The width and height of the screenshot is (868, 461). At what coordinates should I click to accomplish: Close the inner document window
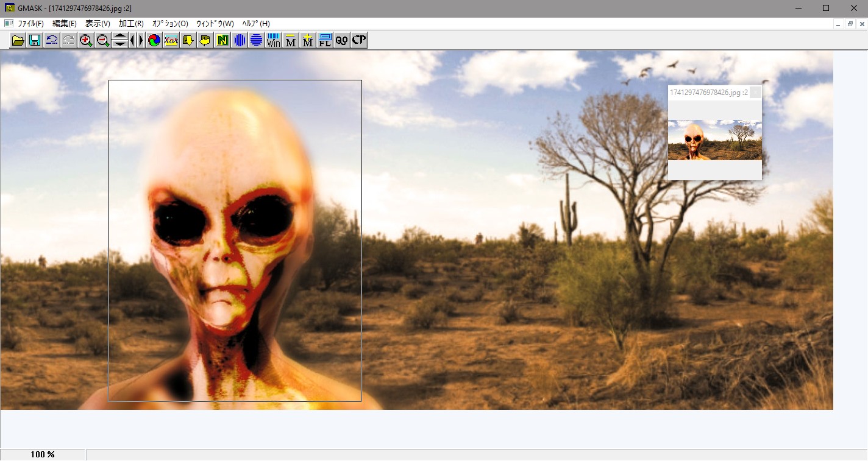coord(861,24)
